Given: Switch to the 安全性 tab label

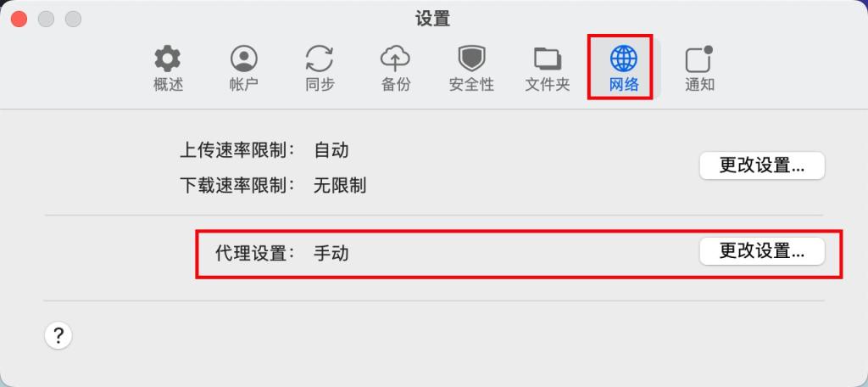Looking at the screenshot, I should click(x=471, y=84).
